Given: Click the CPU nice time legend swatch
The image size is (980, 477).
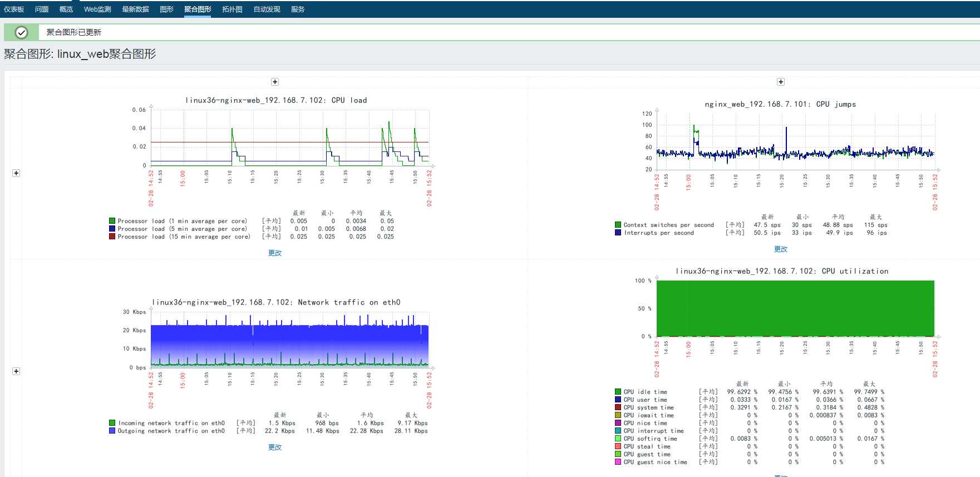Looking at the screenshot, I should pos(618,423).
